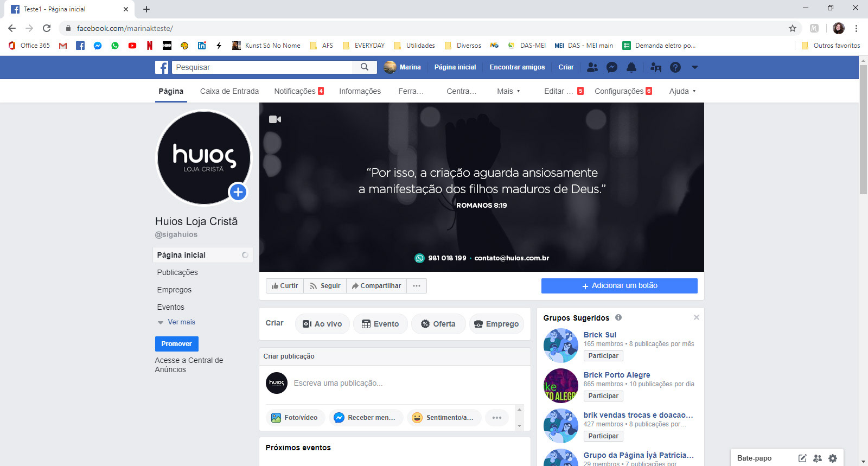Click the Chrome profile avatar
The image size is (868, 466).
point(839,28)
